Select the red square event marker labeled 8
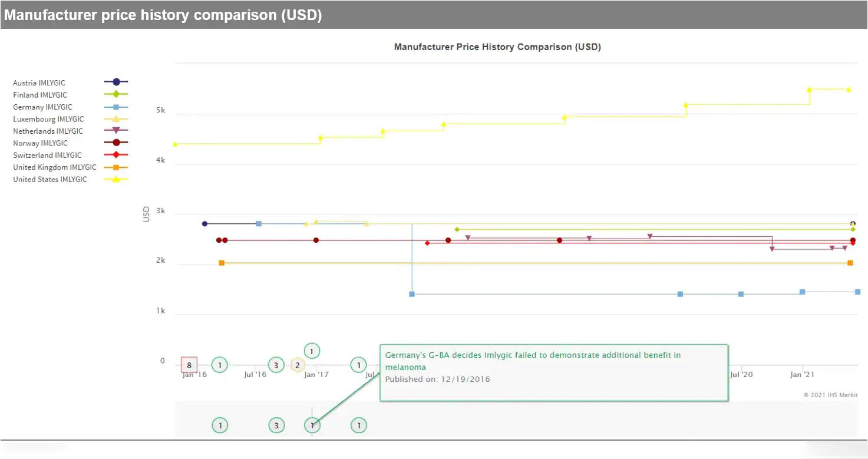This screenshot has height=459, width=868. tap(189, 365)
